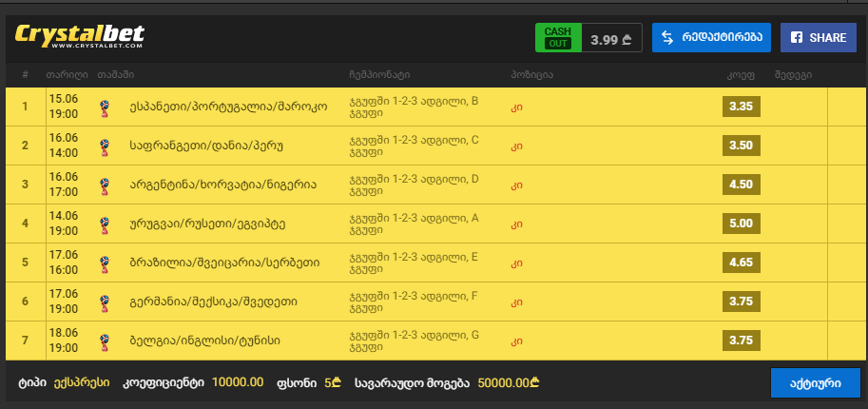Click World Cup icon for ესპანეთი/პორტუგალია/მაროკო row

tap(104, 107)
